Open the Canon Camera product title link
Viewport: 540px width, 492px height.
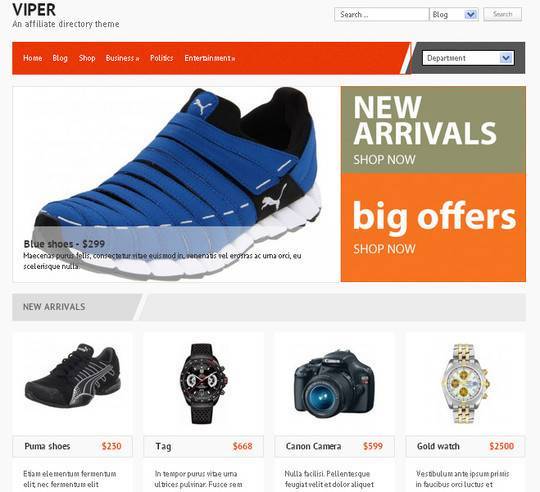313,446
